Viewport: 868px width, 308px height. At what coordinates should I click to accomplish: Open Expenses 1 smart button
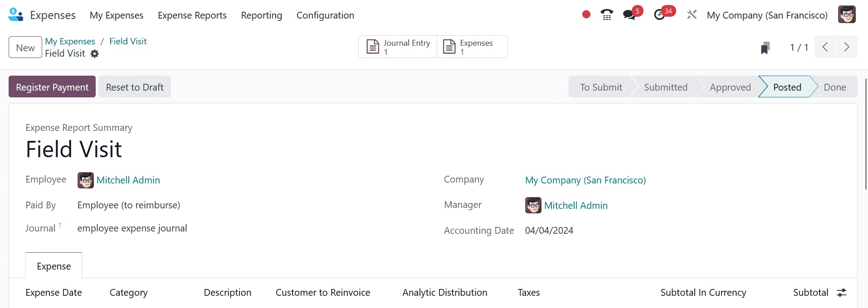(x=472, y=47)
